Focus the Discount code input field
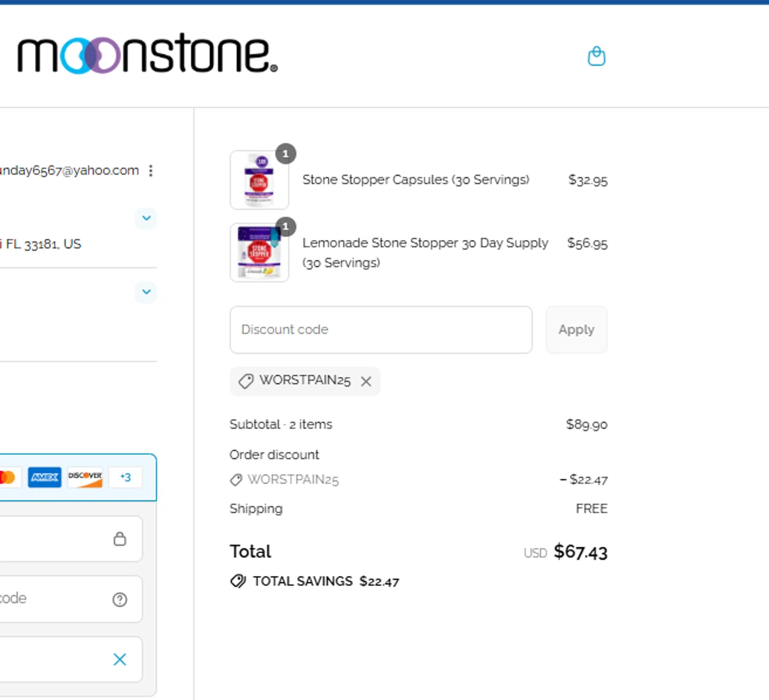769x700 pixels. pos(381,330)
